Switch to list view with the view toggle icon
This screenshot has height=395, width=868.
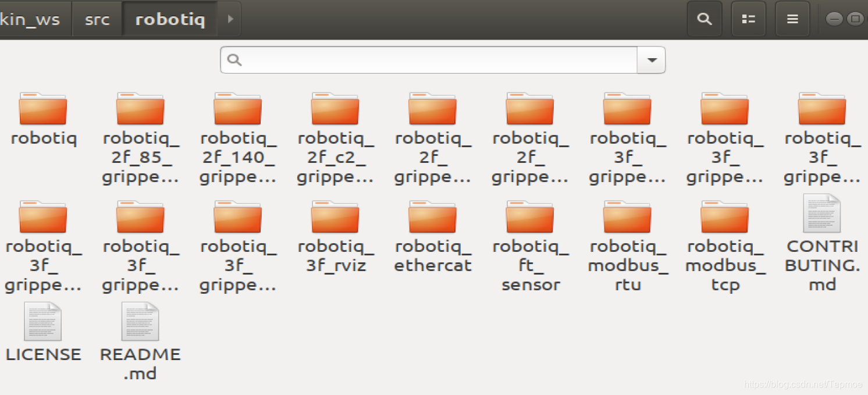click(x=748, y=19)
